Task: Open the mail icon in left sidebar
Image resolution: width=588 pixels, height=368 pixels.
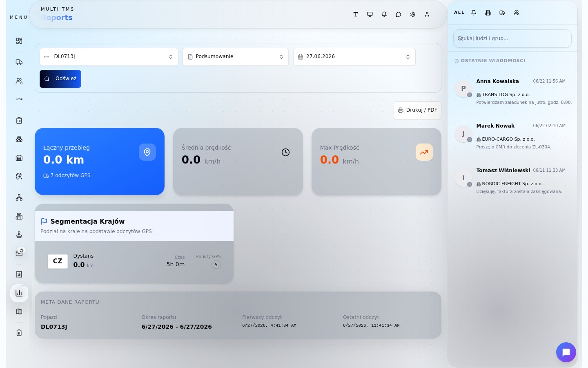Action: pyautogui.click(x=19, y=253)
